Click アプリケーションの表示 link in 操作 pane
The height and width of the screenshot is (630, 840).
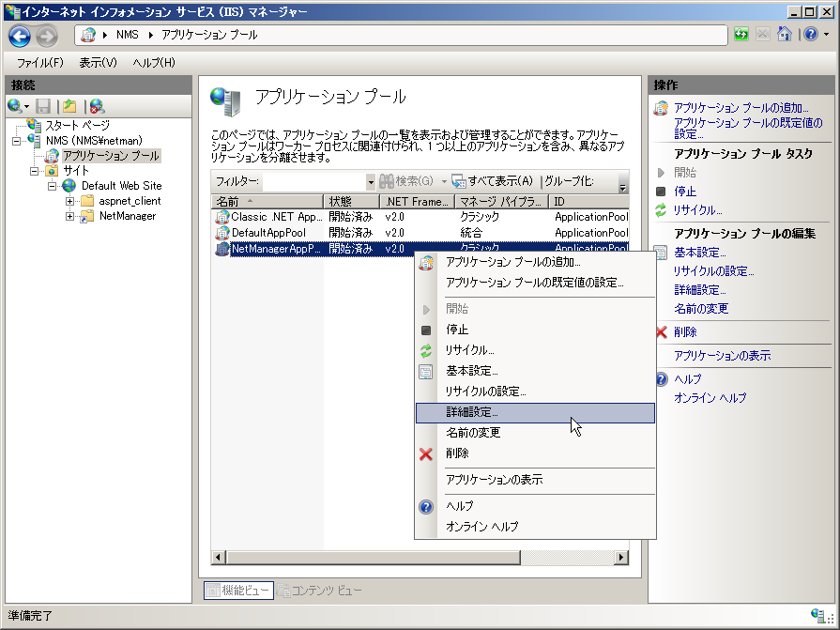(722, 355)
